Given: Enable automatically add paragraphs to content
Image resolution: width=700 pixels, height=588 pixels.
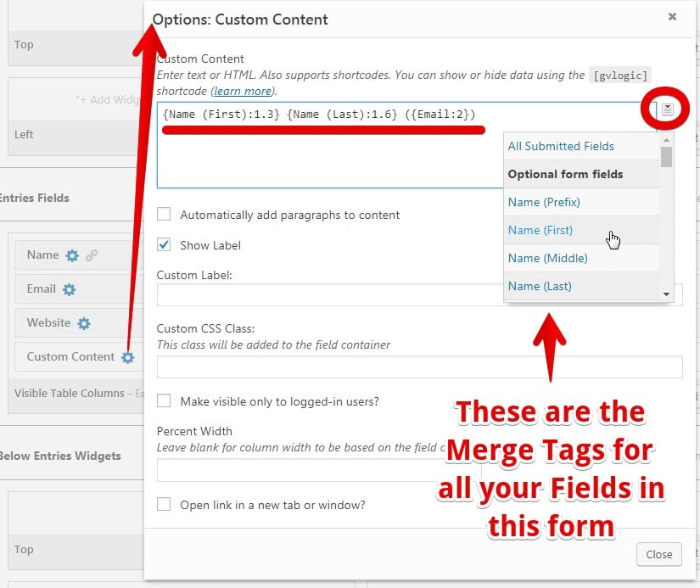Looking at the screenshot, I should point(164,216).
